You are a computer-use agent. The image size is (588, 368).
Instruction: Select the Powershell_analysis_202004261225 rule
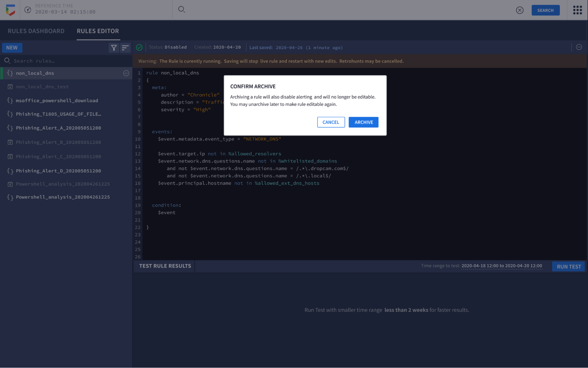coord(63,197)
